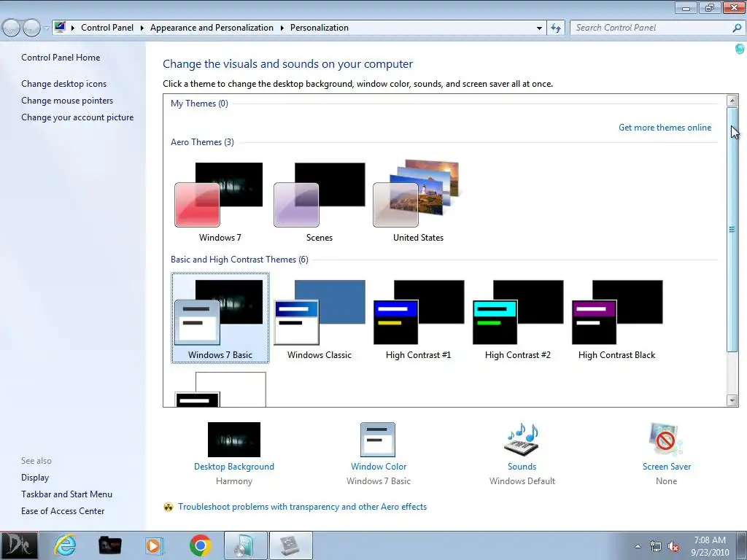Expand the address bar history dropdown
Viewport: 747px width, 560px height.
539,28
